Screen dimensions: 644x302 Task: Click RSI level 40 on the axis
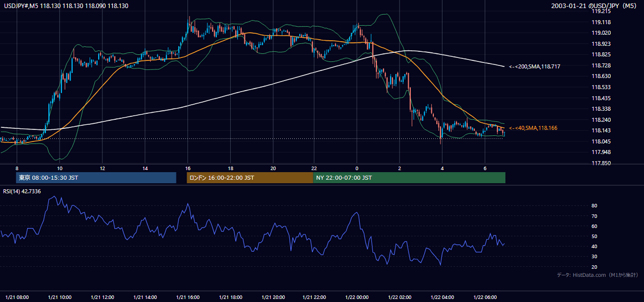pos(595,247)
